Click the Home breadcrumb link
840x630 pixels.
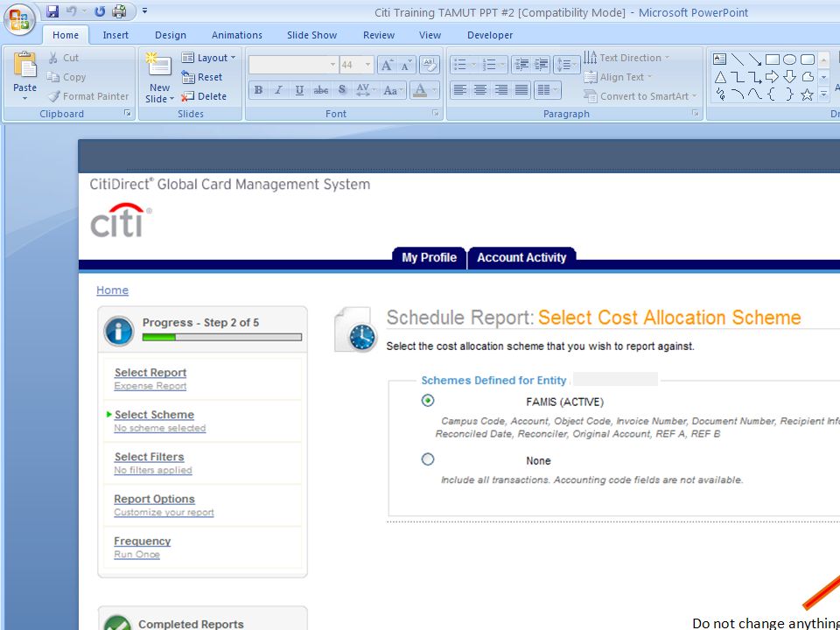pos(113,290)
